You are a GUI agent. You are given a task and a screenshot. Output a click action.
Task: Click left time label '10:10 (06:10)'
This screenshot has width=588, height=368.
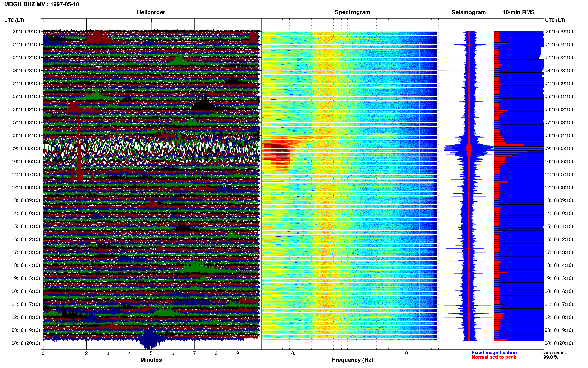[x=26, y=161]
